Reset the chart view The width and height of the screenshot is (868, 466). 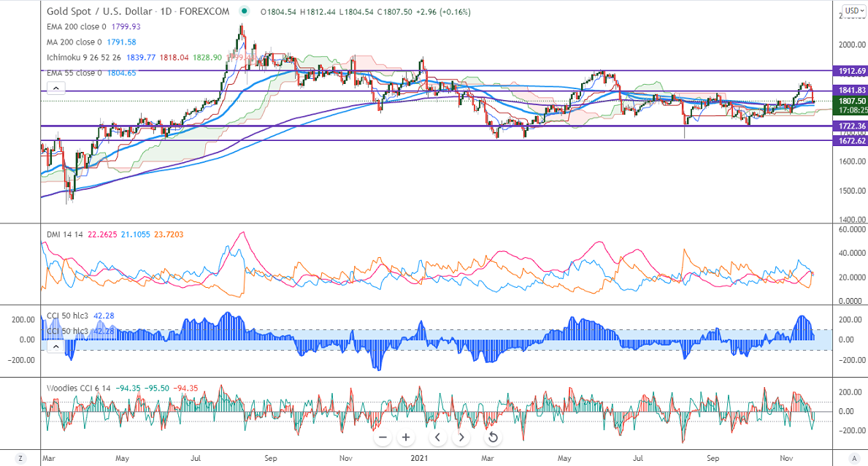[x=493, y=438]
